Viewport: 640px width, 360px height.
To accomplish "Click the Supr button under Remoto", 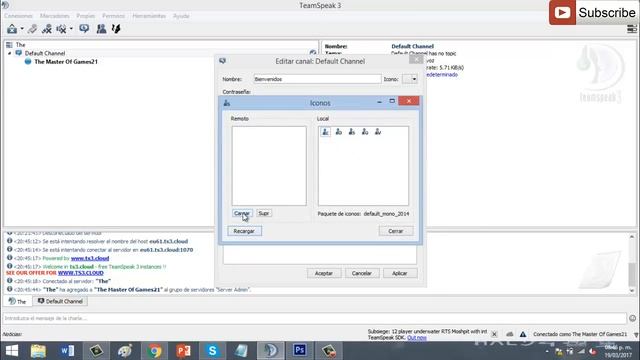I will (x=264, y=213).
